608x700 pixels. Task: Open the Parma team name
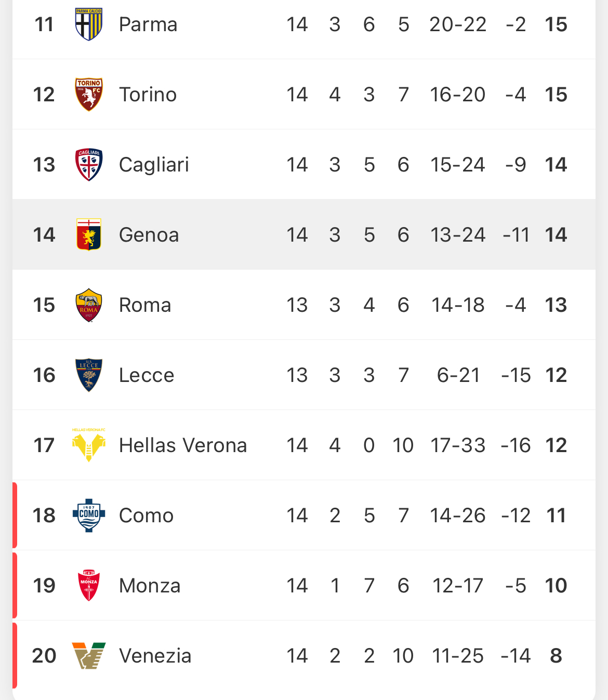point(148,24)
